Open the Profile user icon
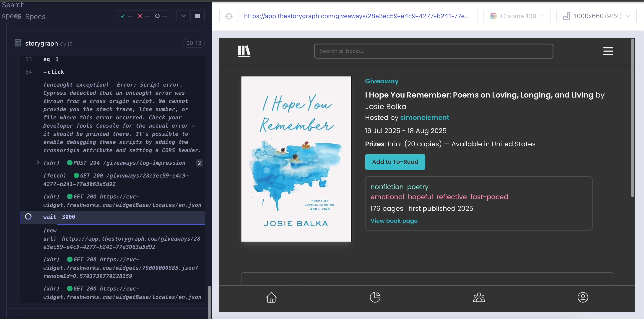 point(583,297)
